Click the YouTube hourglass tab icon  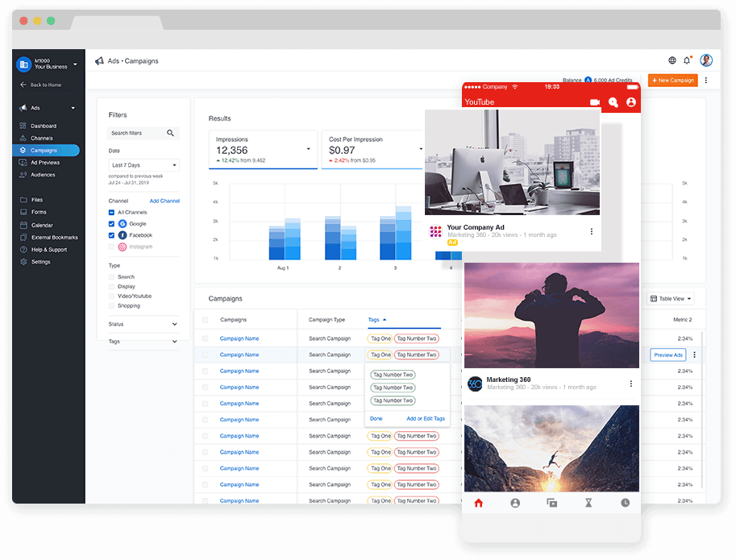[x=588, y=503]
